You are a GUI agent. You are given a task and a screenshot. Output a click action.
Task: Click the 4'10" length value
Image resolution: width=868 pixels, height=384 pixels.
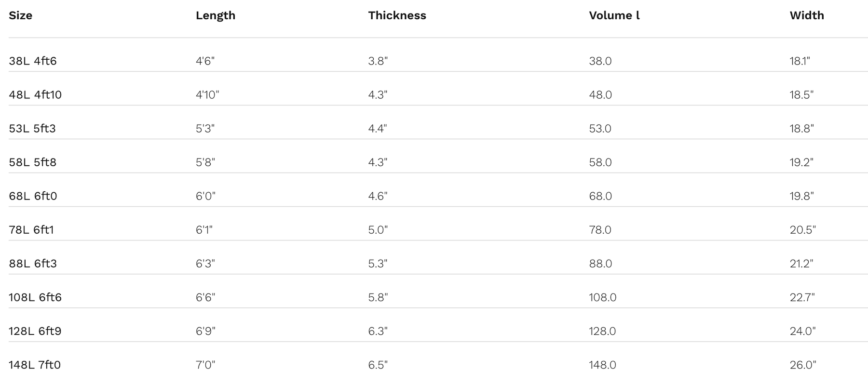pos(207,95)
